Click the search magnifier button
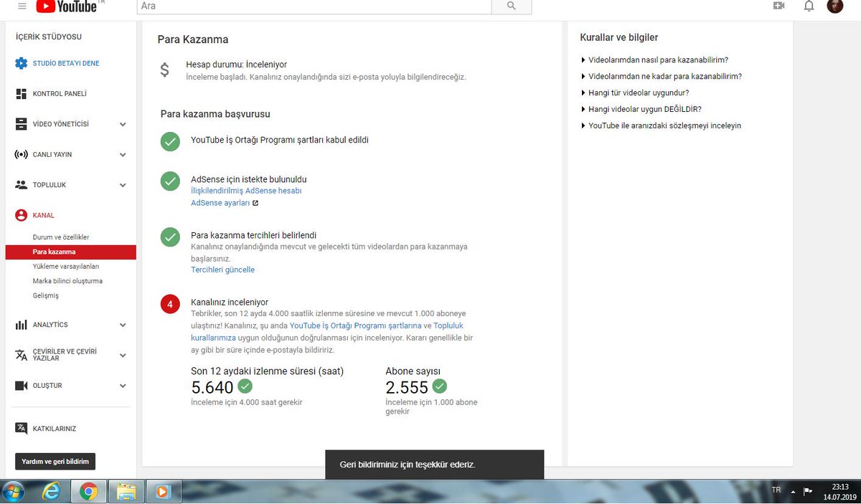 pos(512,6)
